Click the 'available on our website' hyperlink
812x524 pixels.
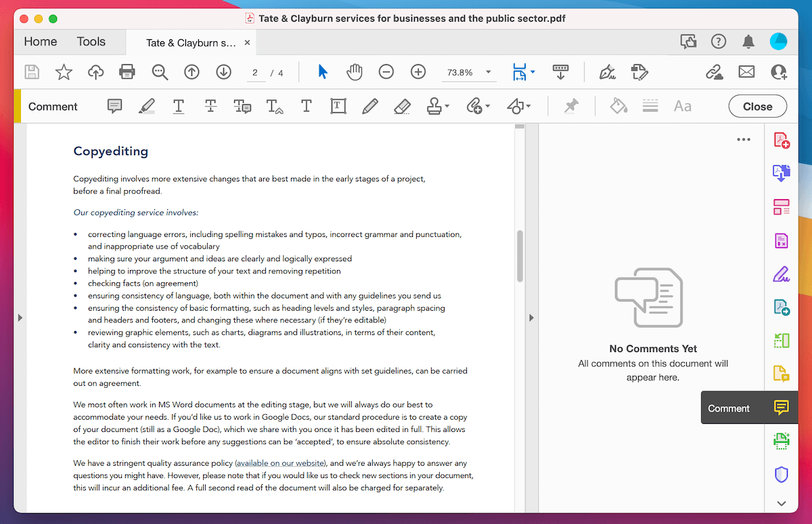[x=280, y=463]
